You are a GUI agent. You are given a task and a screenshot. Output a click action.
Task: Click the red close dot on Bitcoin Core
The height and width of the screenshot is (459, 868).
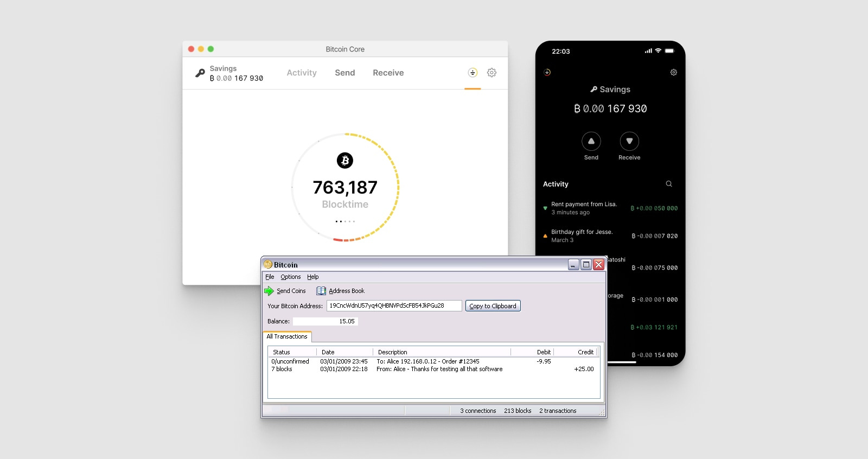click(x=191, y=49)
